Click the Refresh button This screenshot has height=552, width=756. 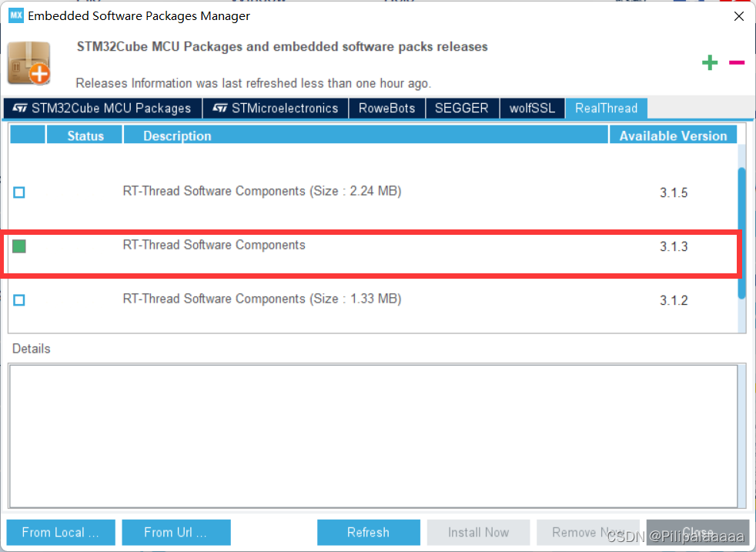pyautogui.click(x=368, y=532)
